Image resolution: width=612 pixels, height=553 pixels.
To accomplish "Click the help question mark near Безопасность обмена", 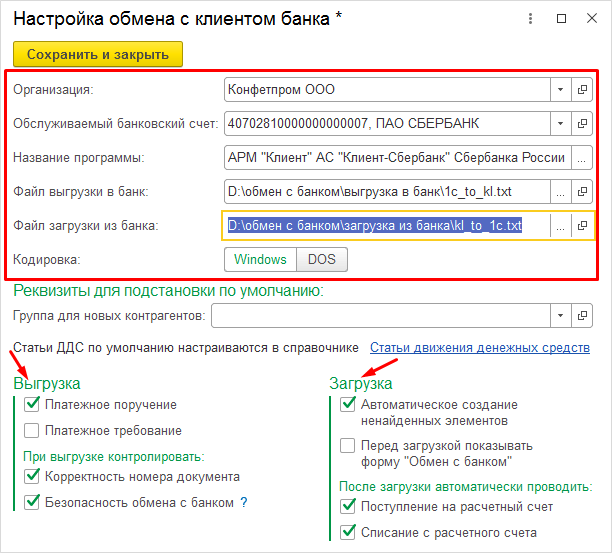I will [x=243, y=502].
